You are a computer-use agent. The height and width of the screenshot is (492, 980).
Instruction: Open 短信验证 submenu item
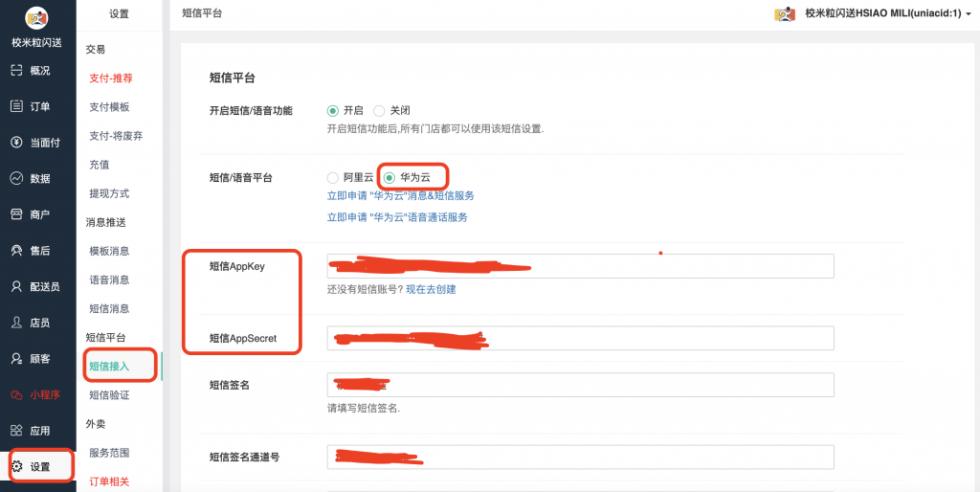coord(109,395)
